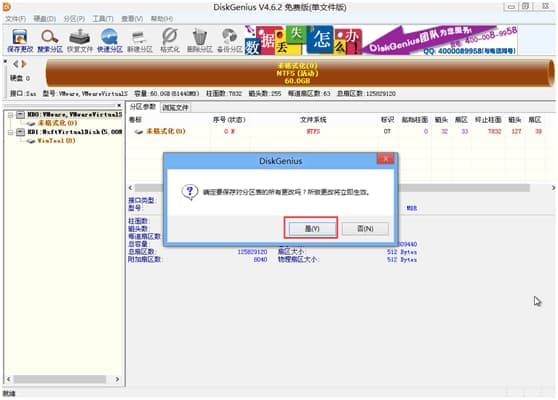Select the WinTool (0) partition in the tree
This screenshot has height=400, width=558.
tap(56, 140)
